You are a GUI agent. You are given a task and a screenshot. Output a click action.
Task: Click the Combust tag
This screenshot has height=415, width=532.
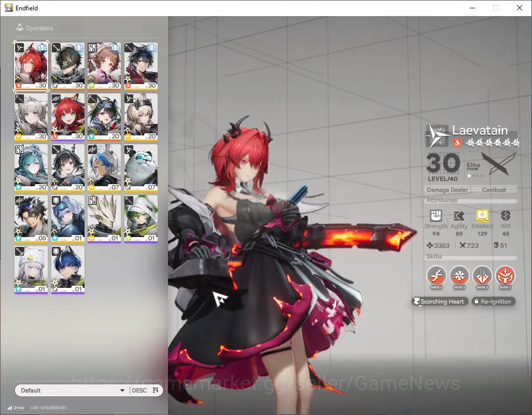[494, 190]
